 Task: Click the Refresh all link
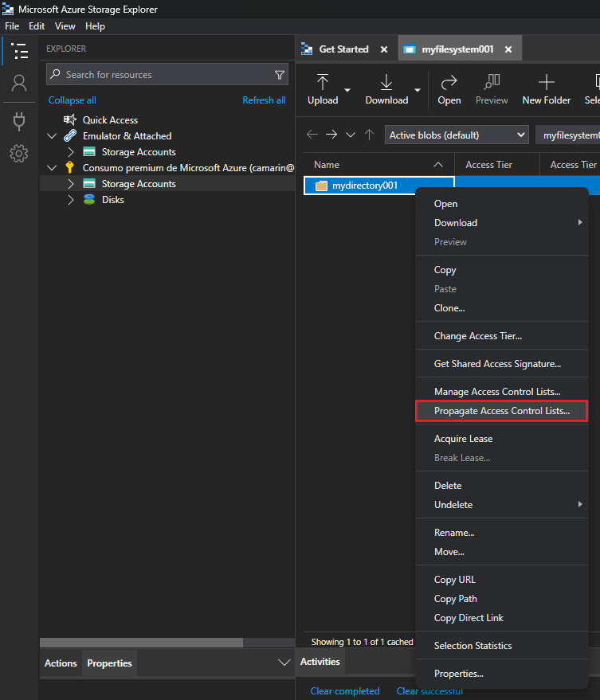264,100
